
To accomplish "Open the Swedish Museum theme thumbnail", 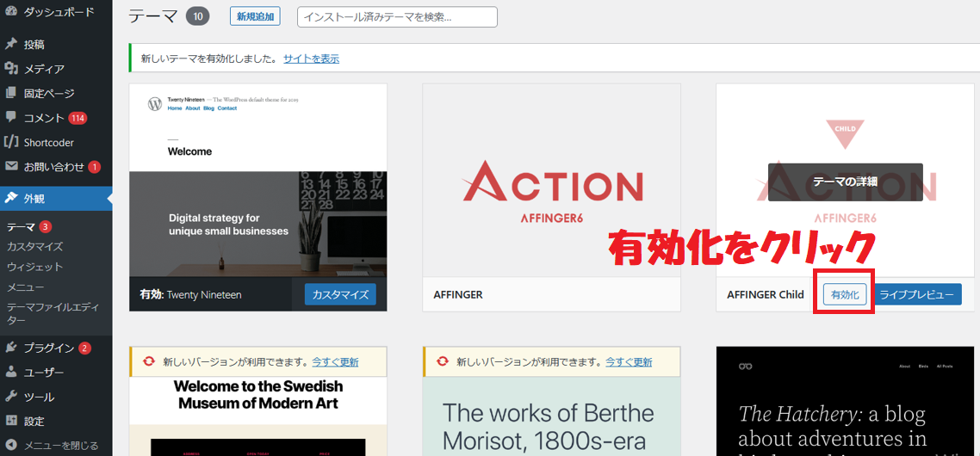I will pos(258,416).
